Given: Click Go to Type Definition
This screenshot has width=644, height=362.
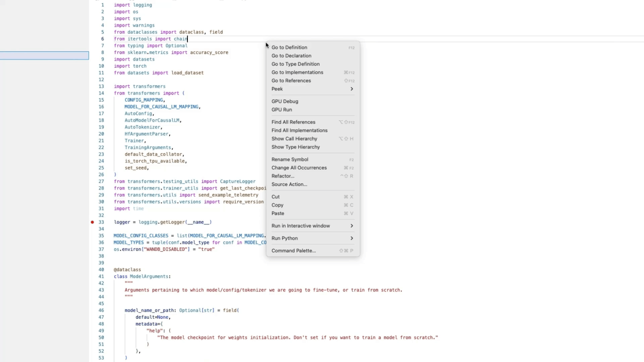Looking at the screenshot, I should click(x=295, y=64).
